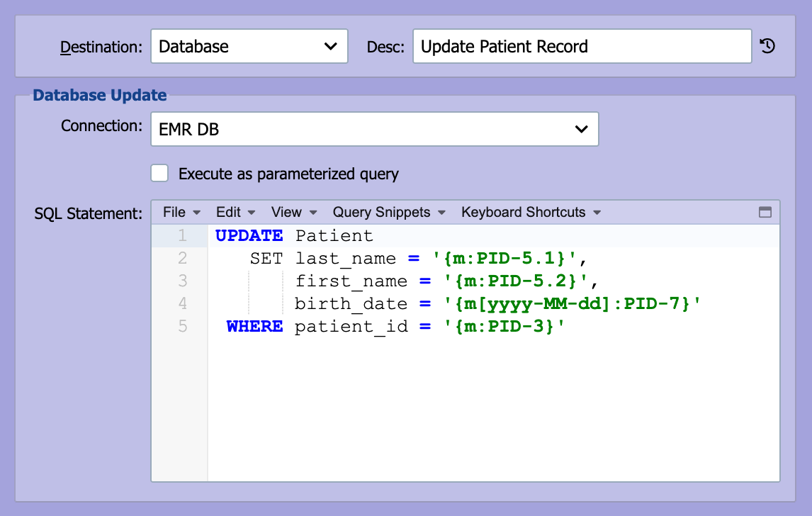Click line number 3 in the gutter

pos(182,281)
